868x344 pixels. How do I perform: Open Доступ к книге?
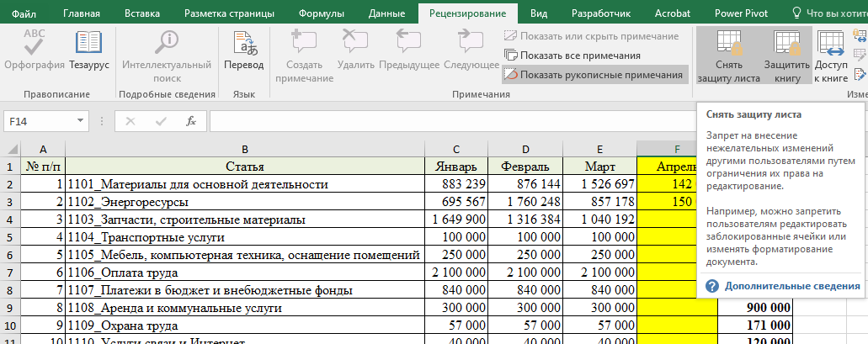[831, 56]
